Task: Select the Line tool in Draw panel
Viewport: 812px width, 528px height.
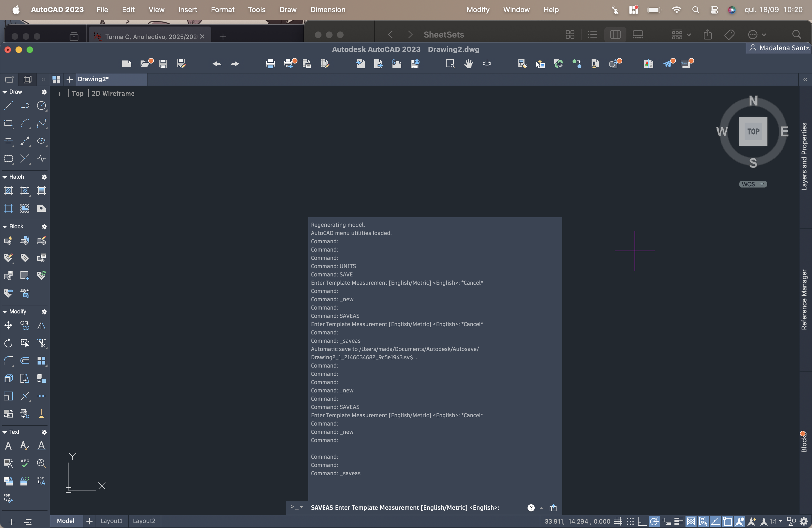Action: point(8,106)
